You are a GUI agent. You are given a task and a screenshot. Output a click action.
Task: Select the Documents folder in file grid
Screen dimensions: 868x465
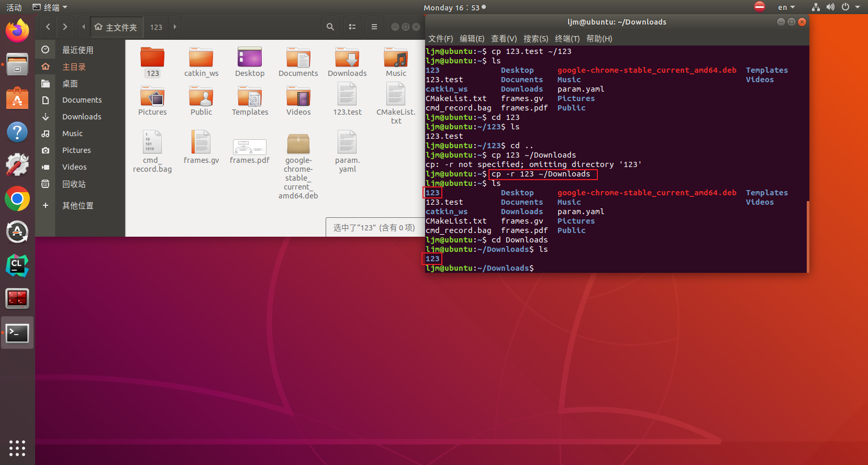coord(298,62)
